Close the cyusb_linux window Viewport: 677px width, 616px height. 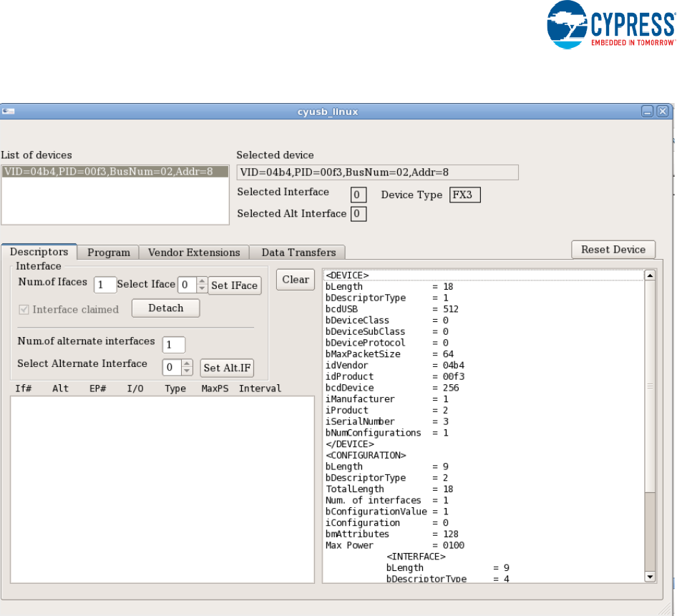pyautogui.click(x=662, y=112)
